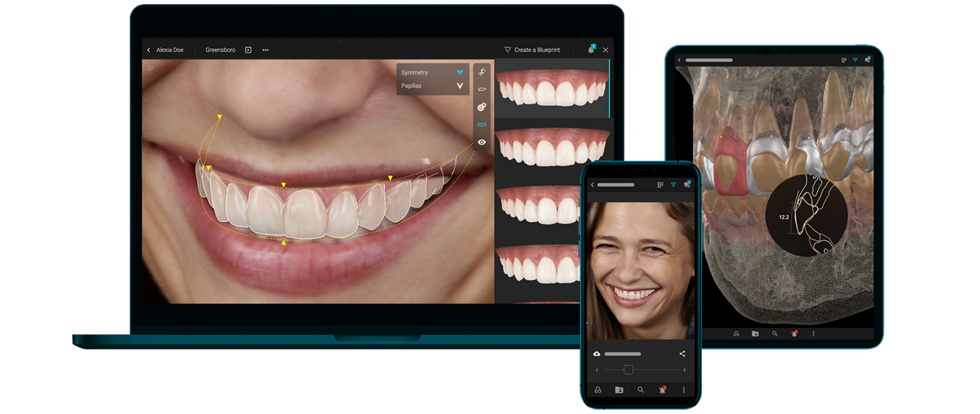Viewport: 980px width, 414px height.
Task: Open the grid view icon on the tablet
Action: 843,60
